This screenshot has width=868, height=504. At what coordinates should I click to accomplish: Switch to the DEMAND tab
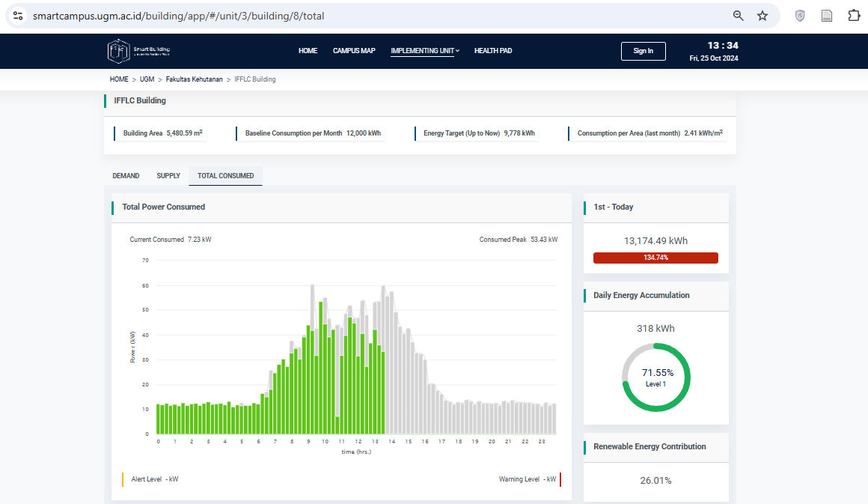tap(126, 175)
